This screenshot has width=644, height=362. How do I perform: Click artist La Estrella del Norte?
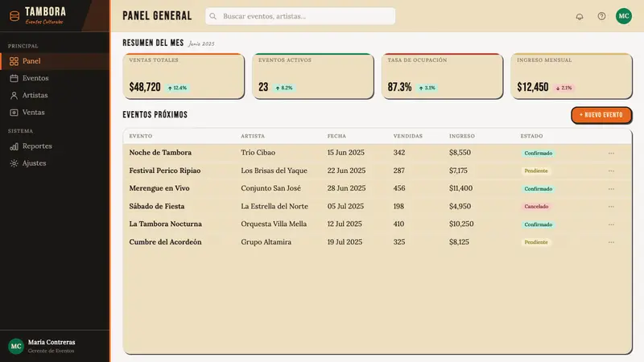tap(275, 206)
